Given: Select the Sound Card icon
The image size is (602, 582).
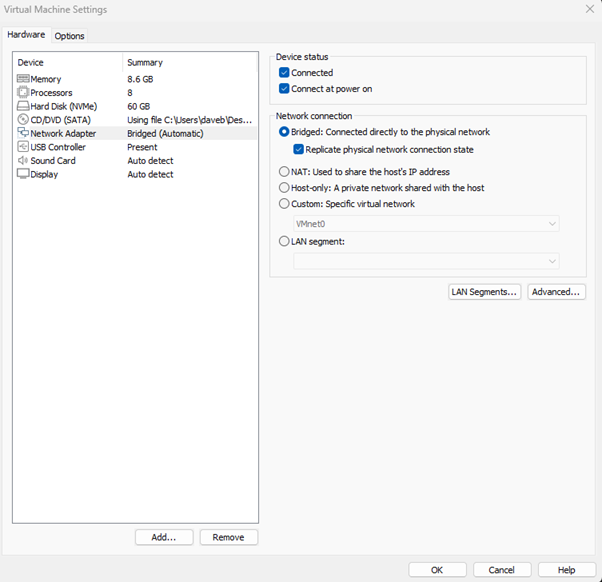Looking at the screenshot, I should tap(23, 160).
